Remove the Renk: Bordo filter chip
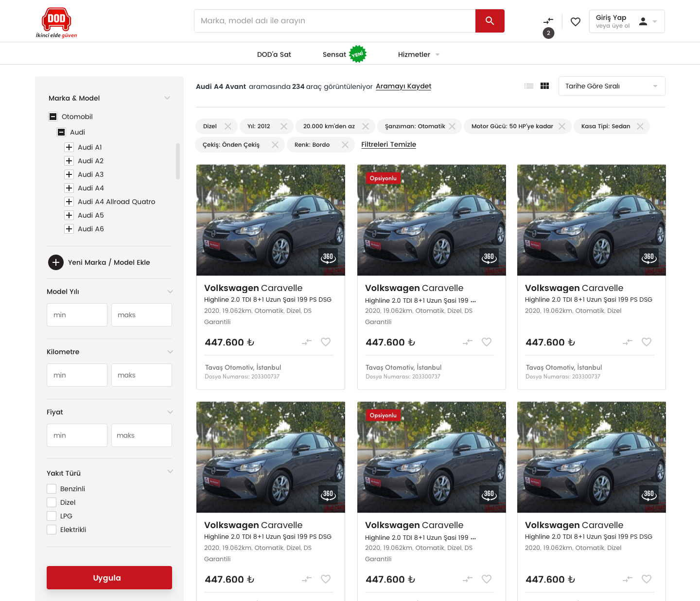The image size is (700, 601). (x=345, y=145)
